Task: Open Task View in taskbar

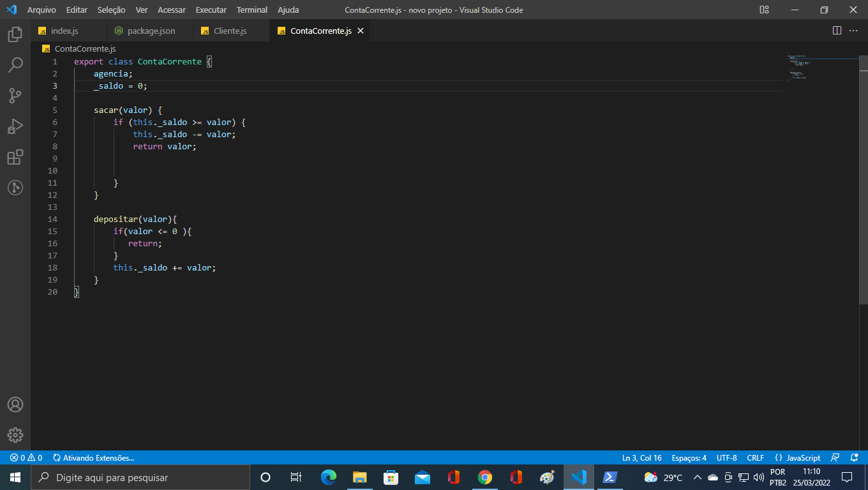Action: click(296, 477)
